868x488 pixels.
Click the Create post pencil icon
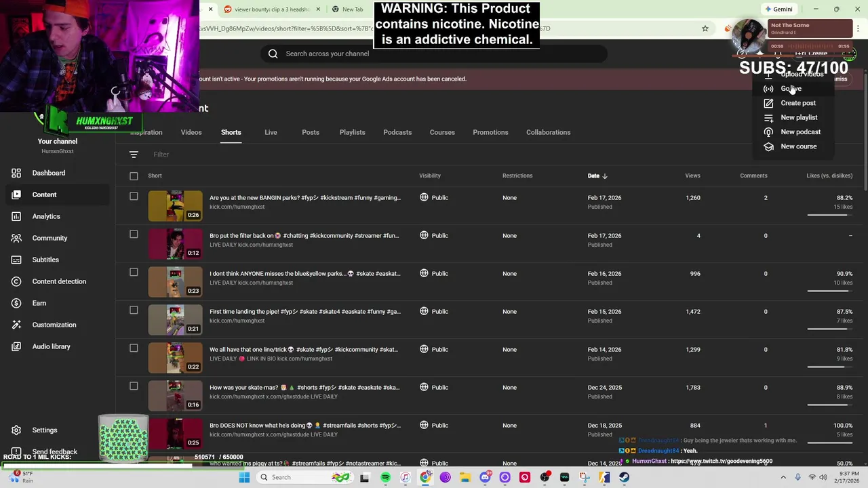point(768,103)
